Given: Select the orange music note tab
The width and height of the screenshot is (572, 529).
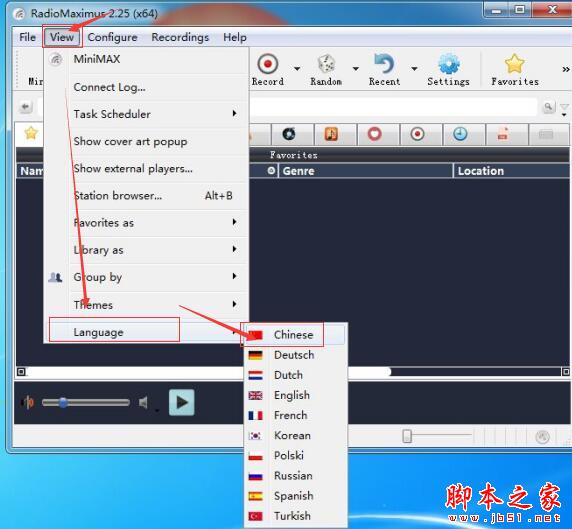Looking at the screenshot, I should pos(332,134).
